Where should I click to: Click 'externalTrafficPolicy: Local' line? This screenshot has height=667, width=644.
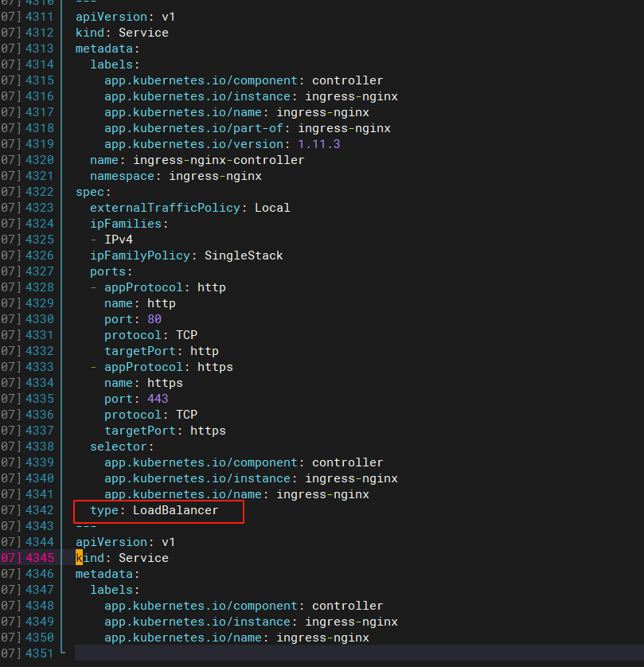click(189, 208)
